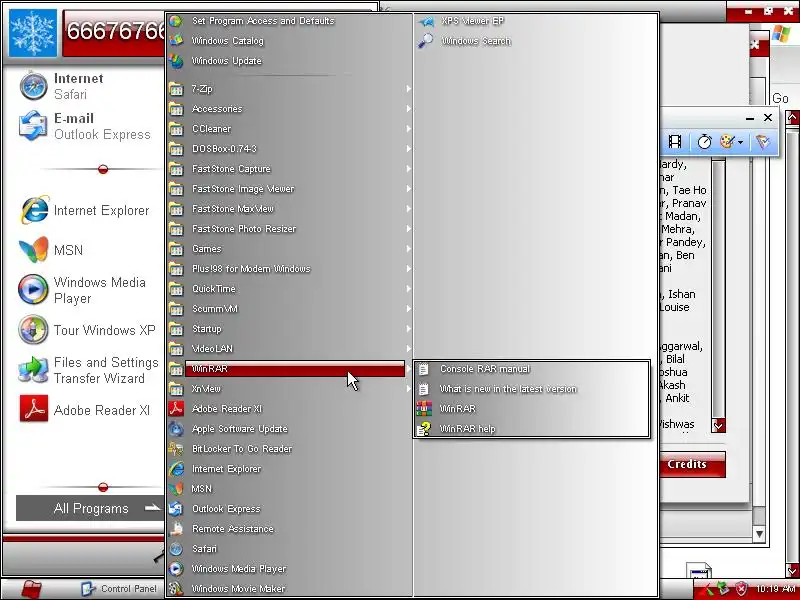The image size is (800, 600).
Task: Click the Credits button in background window
Action: point(692,464)
